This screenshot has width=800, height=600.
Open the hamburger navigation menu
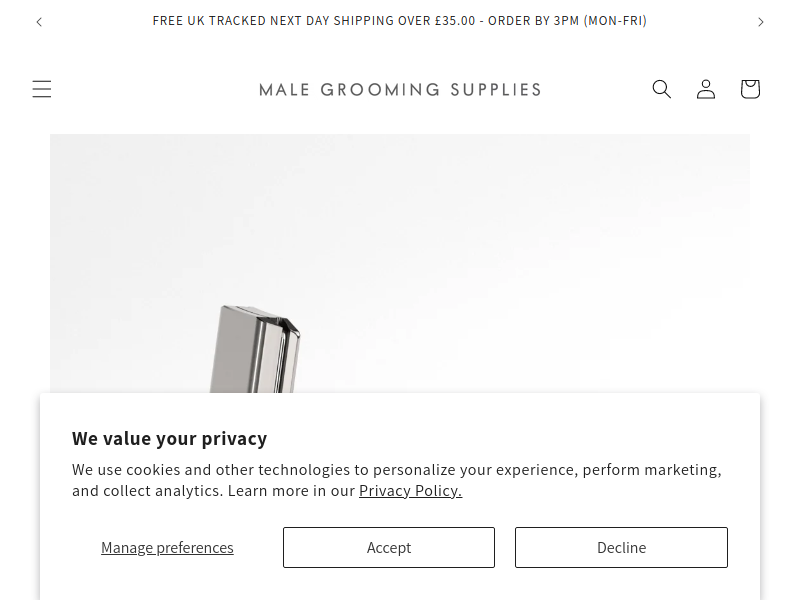[x=42, y=89]
